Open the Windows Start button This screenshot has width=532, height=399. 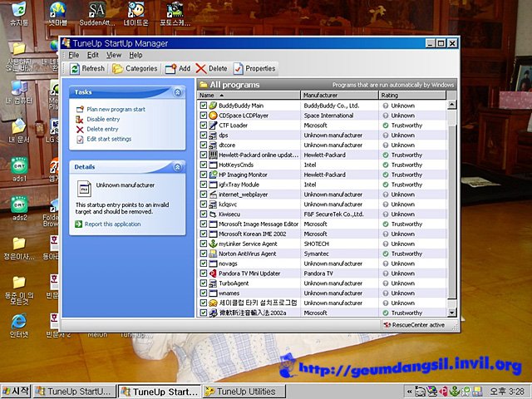(x=16, y=392)
